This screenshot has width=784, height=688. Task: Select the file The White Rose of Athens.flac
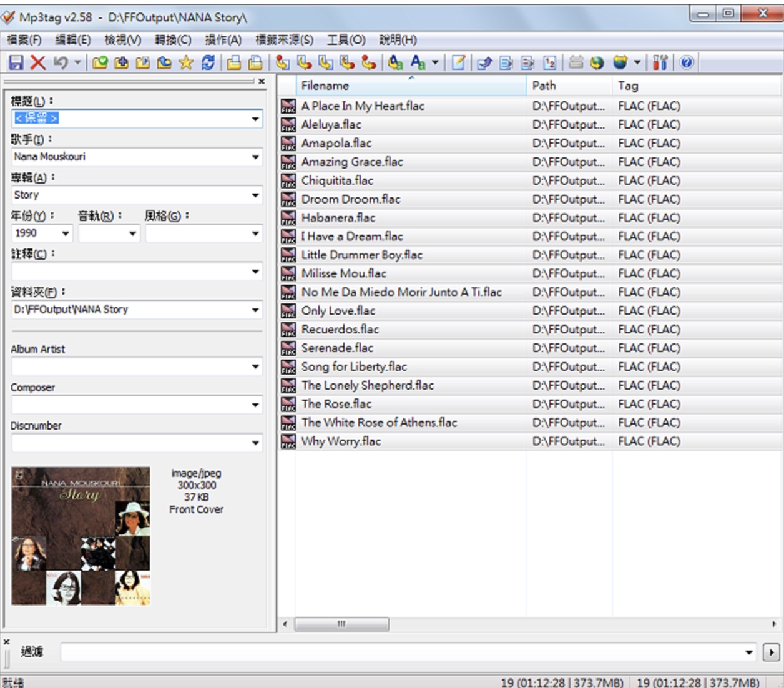coord(379,423)
